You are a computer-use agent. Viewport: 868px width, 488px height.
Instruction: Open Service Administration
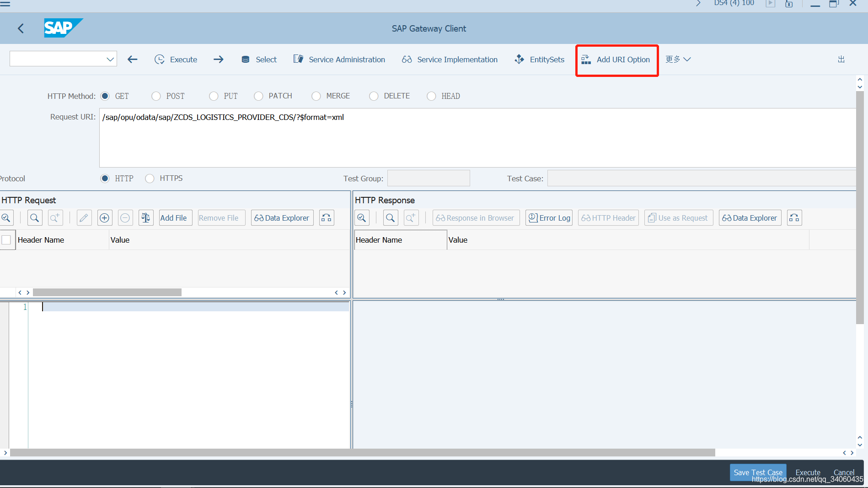(339, 60)
